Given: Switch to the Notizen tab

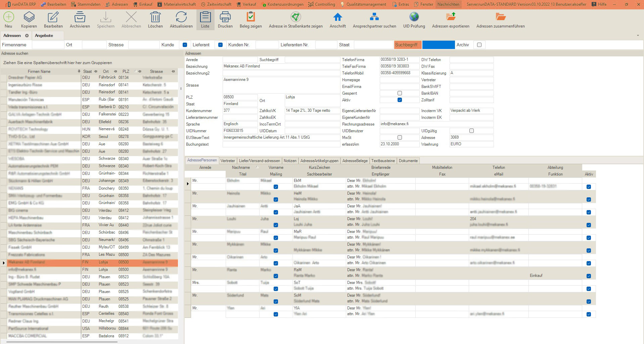Looking at the screenshot, I should 290,161.
